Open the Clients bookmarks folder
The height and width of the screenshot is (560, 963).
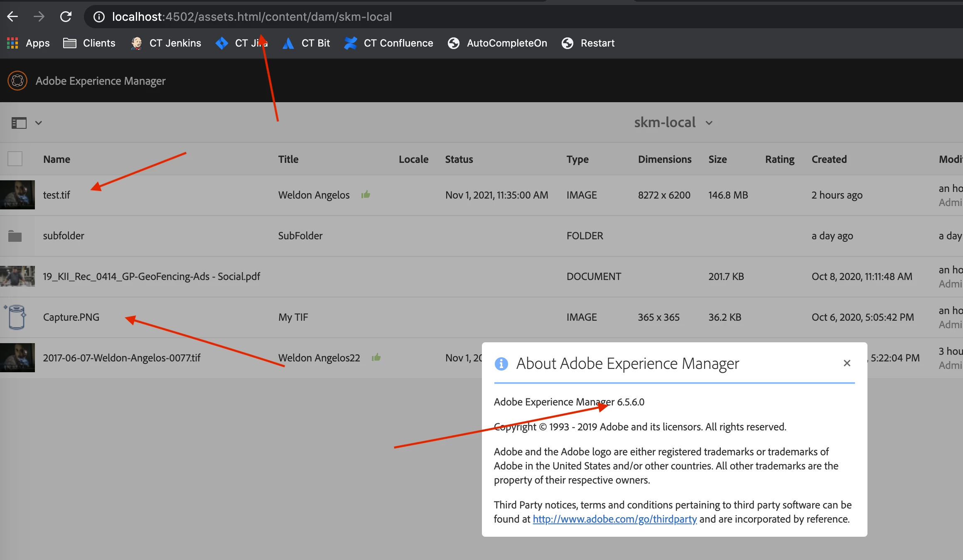pos(89,43)
